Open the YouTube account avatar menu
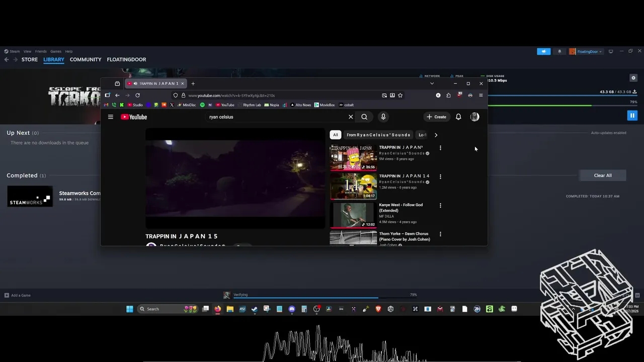The width and height of the screenshot is (644, 362). [474, 117]
